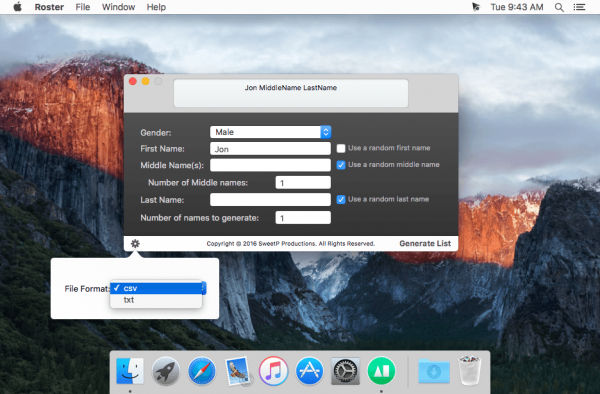
Task: Click the Generate List button
Action: click(425, 244)
